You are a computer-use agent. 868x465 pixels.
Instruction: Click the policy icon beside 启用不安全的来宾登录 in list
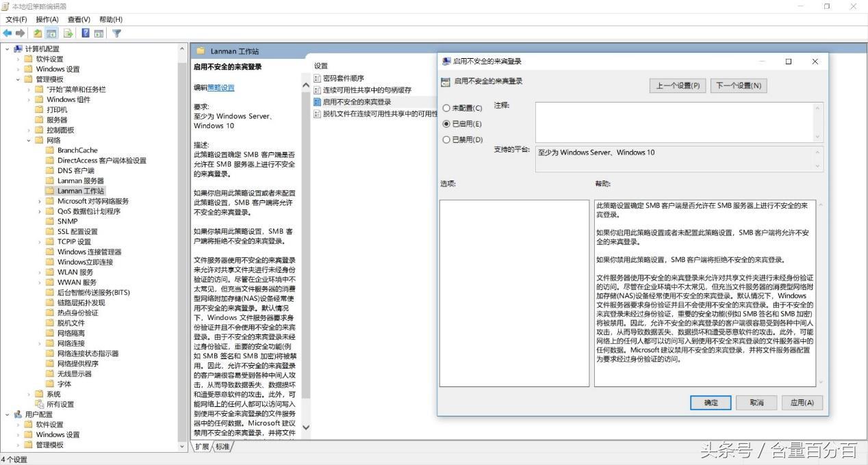click(x=317, y=102)
